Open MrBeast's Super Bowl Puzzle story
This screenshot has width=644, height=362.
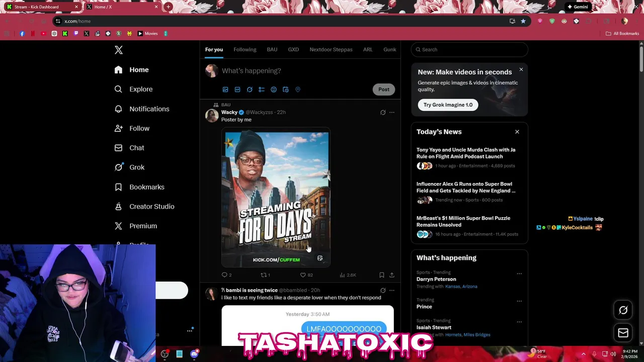point(469,226)
